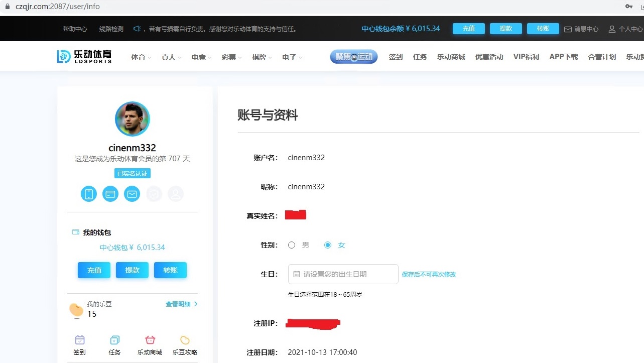Click the 乐动体育 LDSPORTS logo

(84, 56)
